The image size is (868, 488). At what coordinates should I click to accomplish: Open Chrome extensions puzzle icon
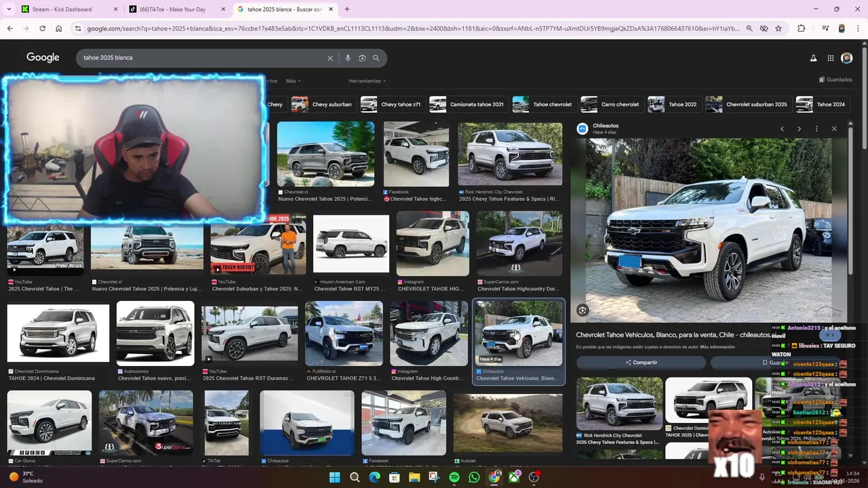coord(802,28)
